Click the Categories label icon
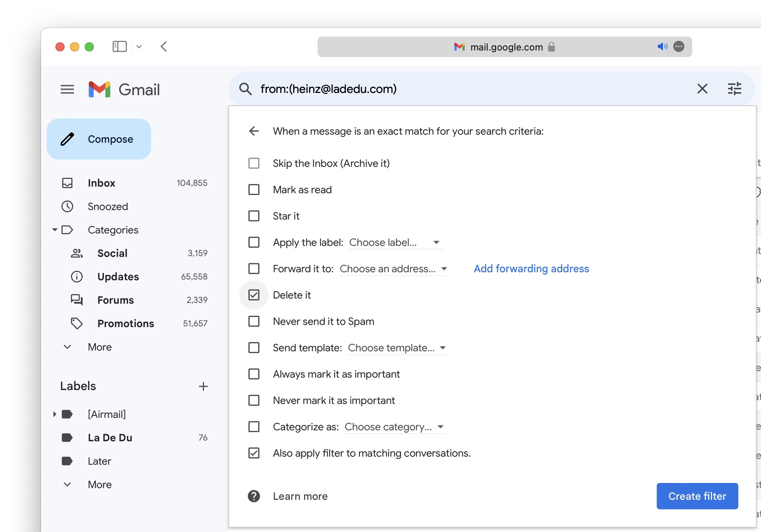The width and height of the screenshot is (761, 532). coord(67,230)
